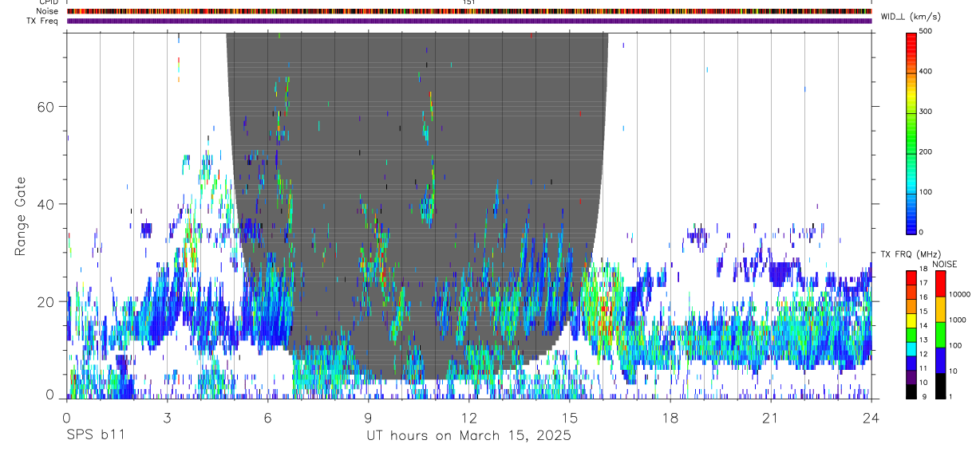Image resolution: width=980 pixels, height=452 pixels.
Task: Click the "1000" label on NOISE legend
Action: coord(957,320)
